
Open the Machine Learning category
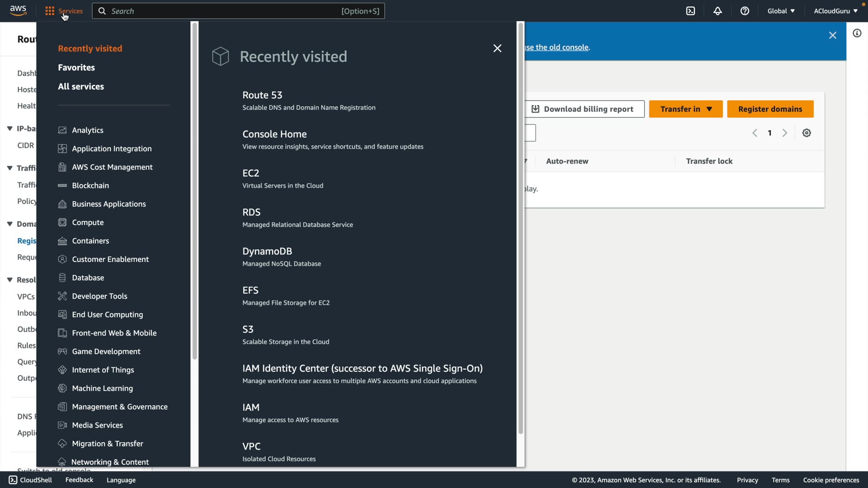point(102,388)
